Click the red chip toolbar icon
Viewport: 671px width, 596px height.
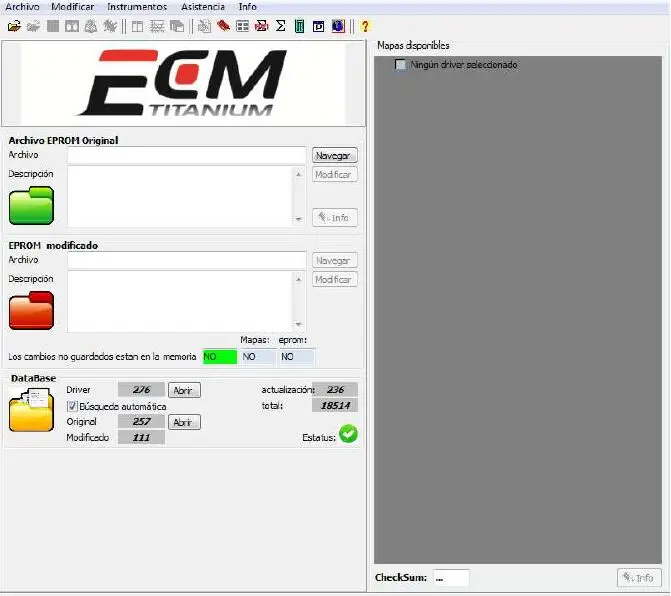pos(223,27)
